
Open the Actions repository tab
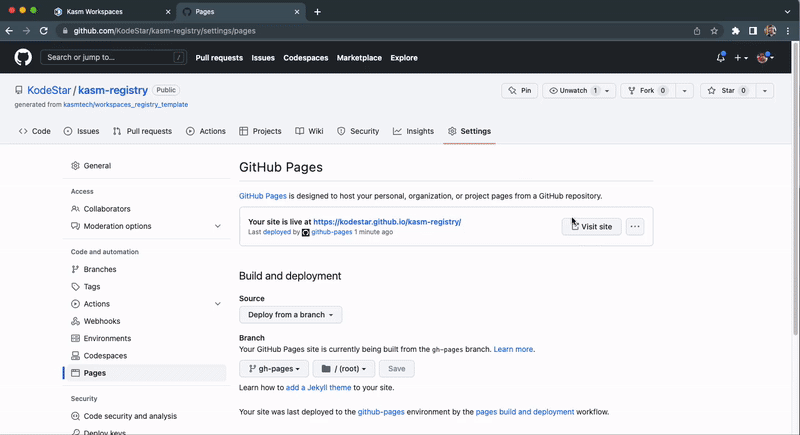click(206, 131)
